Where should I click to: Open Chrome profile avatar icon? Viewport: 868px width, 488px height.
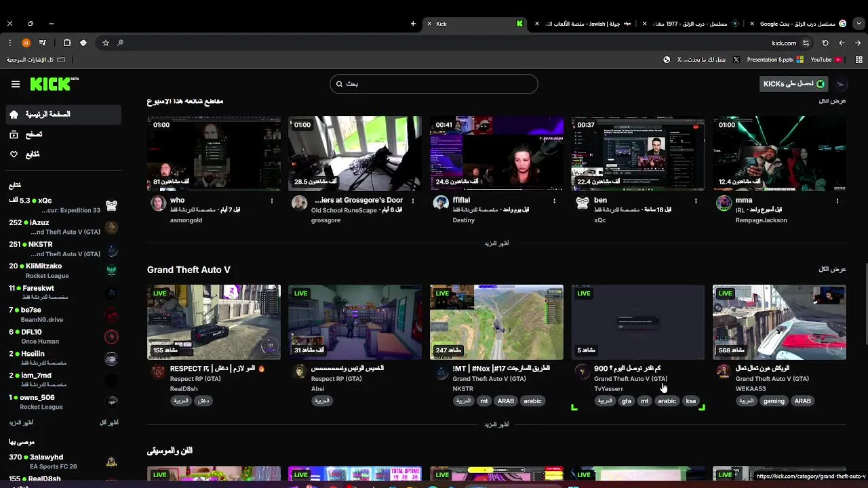click(x=26, y=43)
